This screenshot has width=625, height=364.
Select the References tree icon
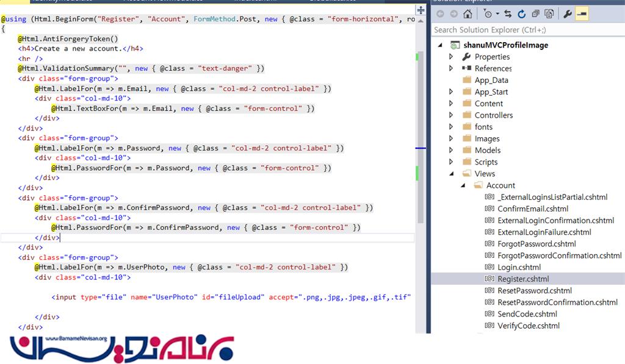[x=466, y=68]
